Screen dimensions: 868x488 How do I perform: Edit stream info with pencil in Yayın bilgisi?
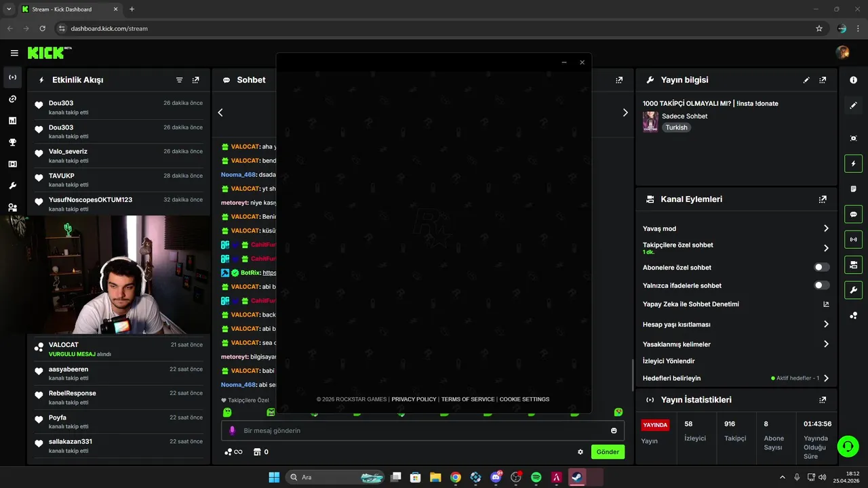click(x=806, y=80)
